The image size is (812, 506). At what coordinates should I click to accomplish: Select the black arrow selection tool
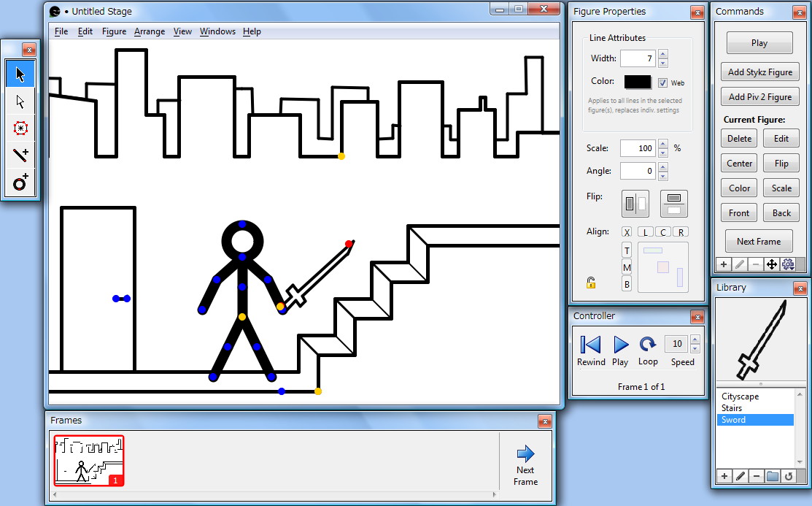pyautogui.click(x=20, y=74)
